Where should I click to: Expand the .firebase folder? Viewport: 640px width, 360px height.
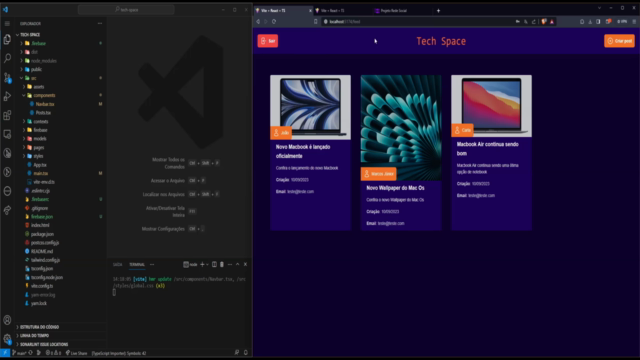[39, 43]
